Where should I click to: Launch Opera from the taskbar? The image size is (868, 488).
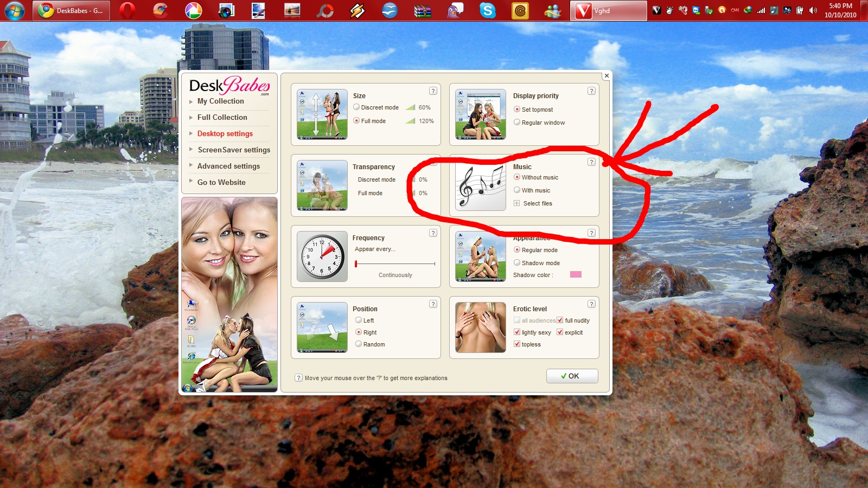coord(127,10)
